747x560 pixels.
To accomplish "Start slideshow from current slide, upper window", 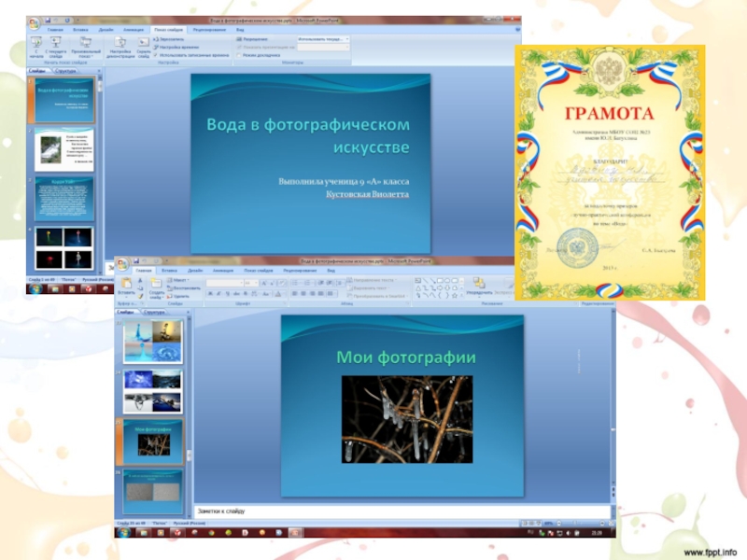I will click(56, 47).
